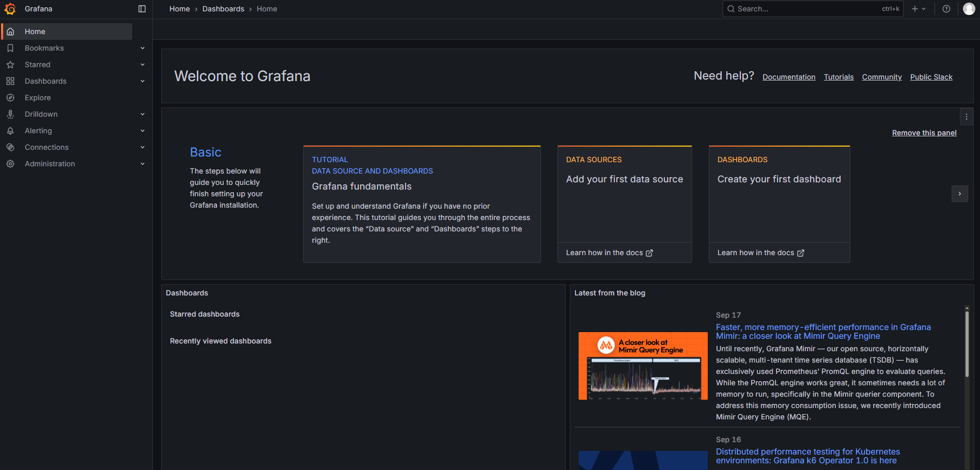Toggle the sidebar dock menu icon
The image size is (980, 470).
[142, 9]
